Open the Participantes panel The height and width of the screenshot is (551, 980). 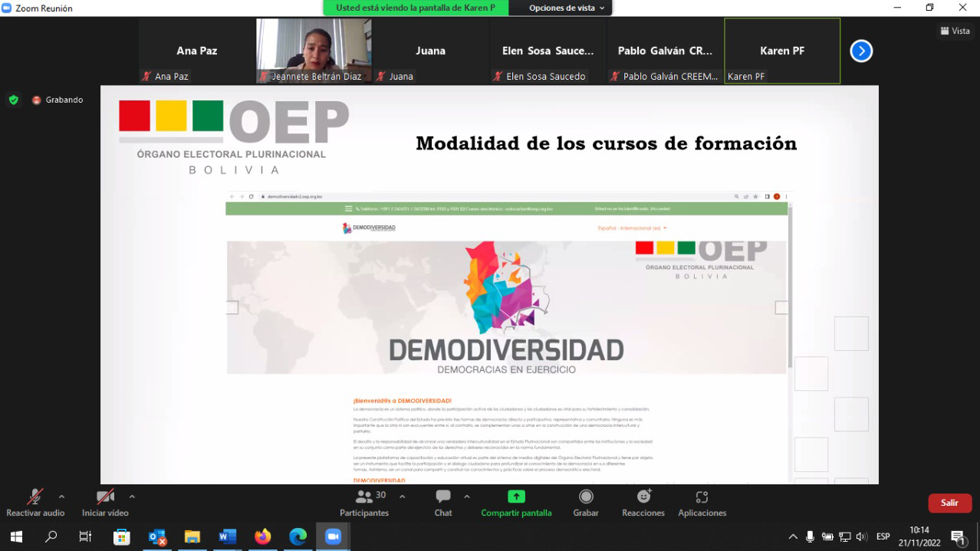pyautogui.click(x=364, y=503)
